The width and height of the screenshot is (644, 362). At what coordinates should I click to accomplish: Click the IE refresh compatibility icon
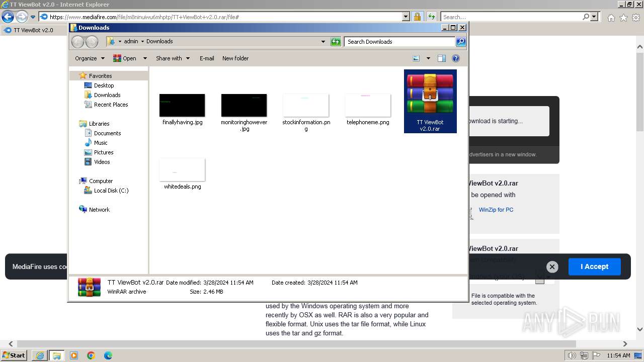click(x=431, y=17)
